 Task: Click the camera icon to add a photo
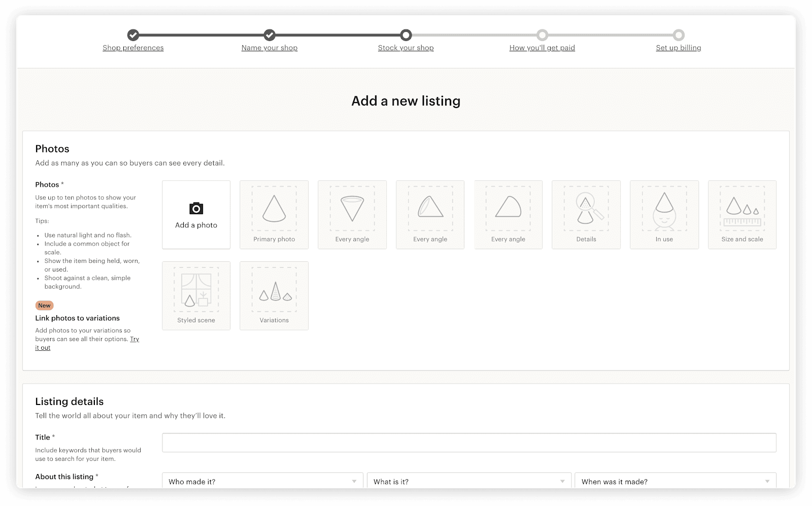pyautogui.click(x=196, y=209)
